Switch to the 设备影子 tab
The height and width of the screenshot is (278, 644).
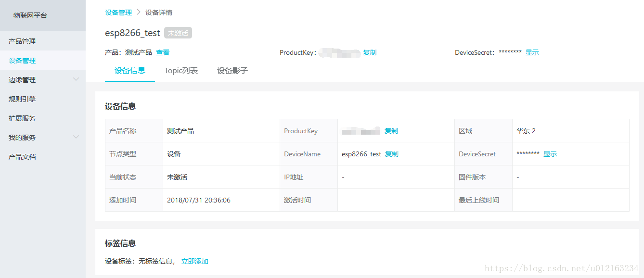(x=232, y=71)
